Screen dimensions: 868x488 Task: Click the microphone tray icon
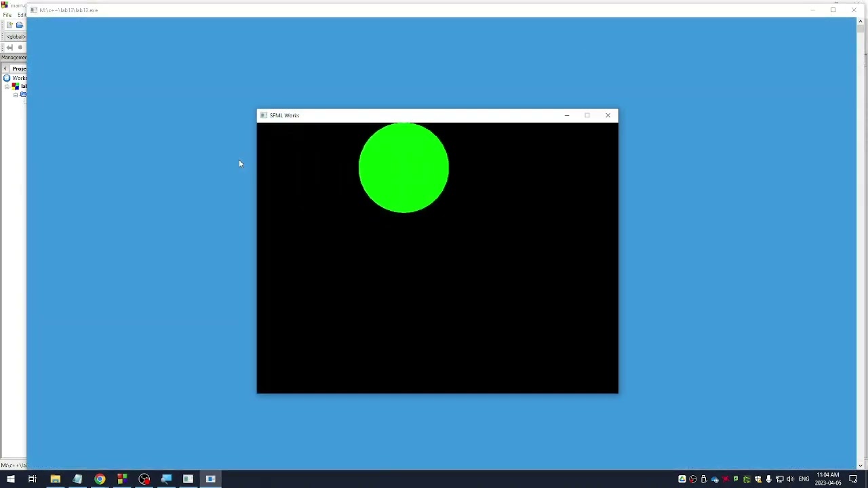(769, 479)
